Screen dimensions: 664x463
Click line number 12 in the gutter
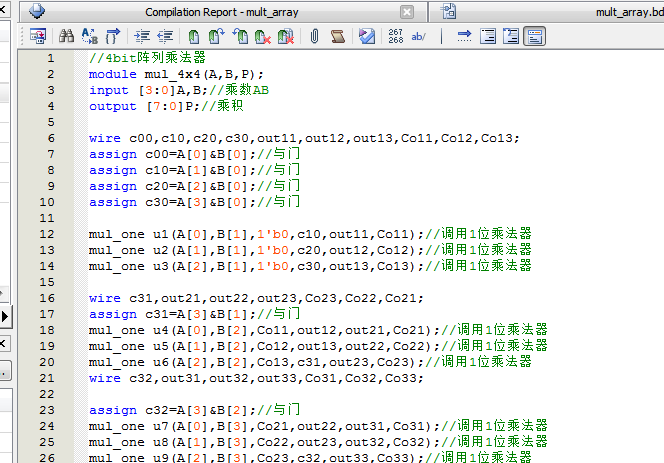49,234
